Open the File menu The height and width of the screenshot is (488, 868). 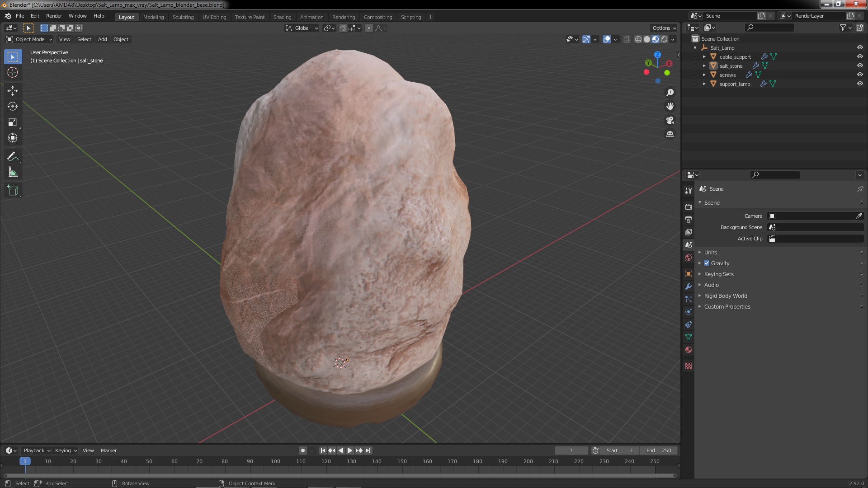(20, 16)
